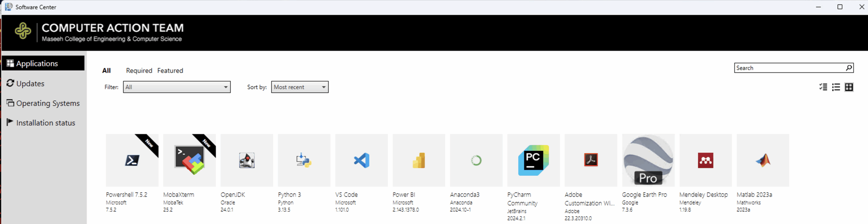The height and width of the screenshot is (224, 868).
Task: Switch to list view icon
Action: point(836,87)
